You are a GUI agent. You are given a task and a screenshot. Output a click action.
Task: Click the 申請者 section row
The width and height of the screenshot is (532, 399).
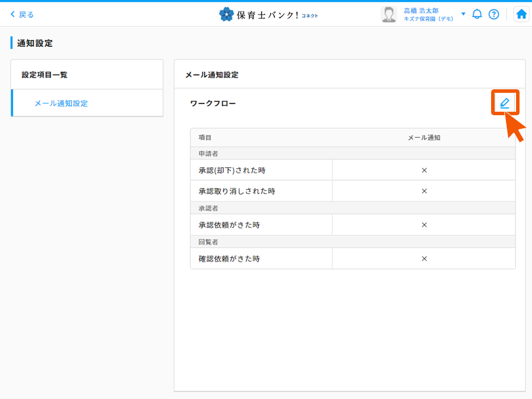(x=208, y=154)
